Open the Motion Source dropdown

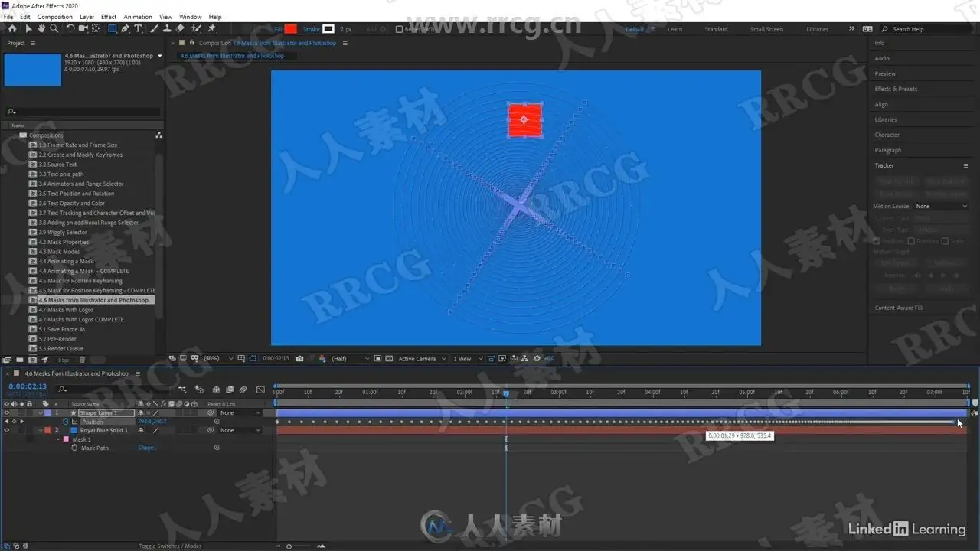pos(942,206)
